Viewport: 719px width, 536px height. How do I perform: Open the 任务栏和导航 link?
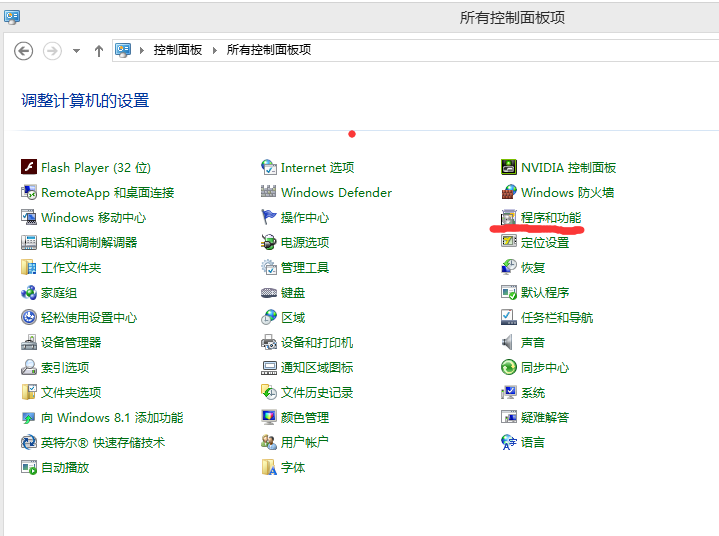[557, 317]
